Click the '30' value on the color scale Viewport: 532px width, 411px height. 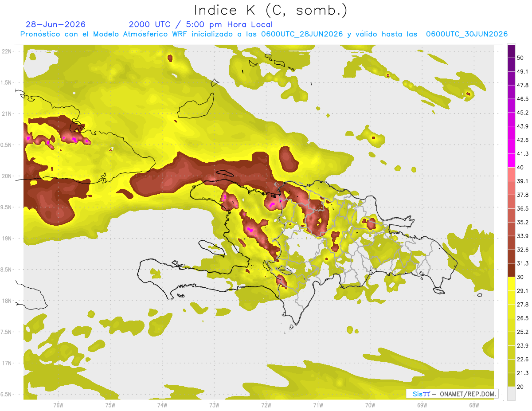[520, 277]
